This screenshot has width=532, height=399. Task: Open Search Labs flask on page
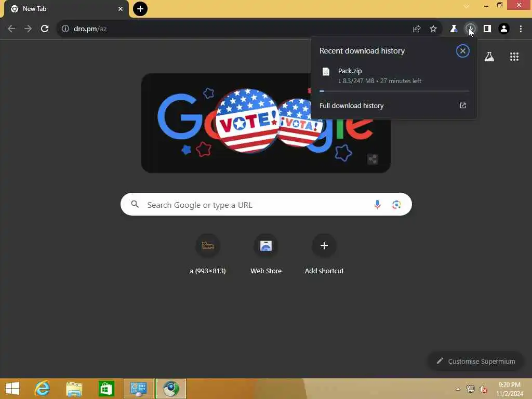489,57
